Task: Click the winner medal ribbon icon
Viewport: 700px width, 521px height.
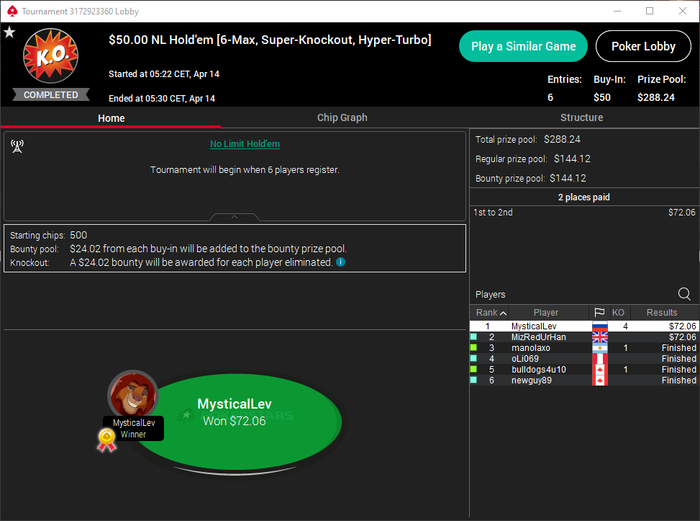Action: [x=107, y=440]
